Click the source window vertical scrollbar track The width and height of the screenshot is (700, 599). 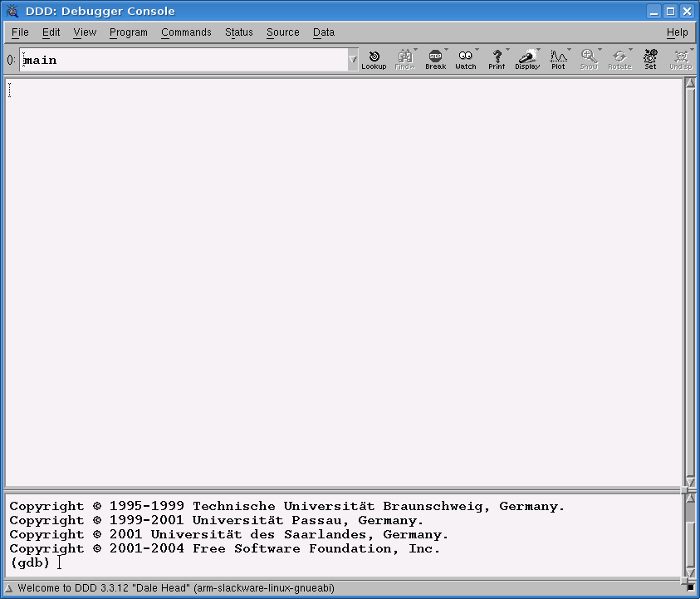pos(690,282)
